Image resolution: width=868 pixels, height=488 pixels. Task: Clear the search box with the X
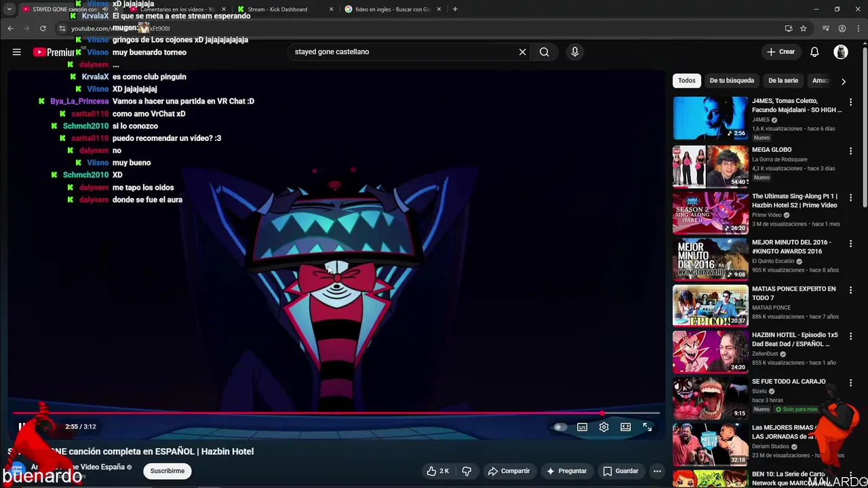522,52
